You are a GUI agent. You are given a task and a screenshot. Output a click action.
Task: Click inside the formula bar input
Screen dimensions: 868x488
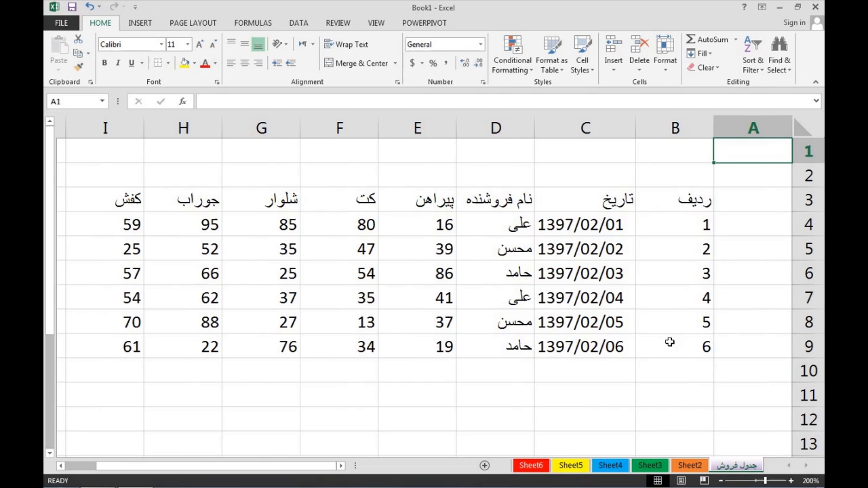(502, 101)
